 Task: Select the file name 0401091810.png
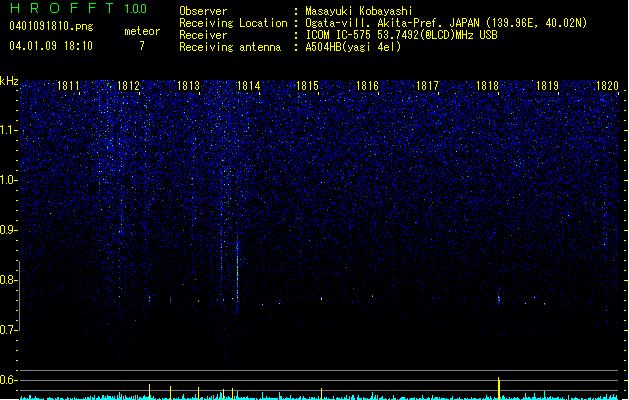point(51,27)
